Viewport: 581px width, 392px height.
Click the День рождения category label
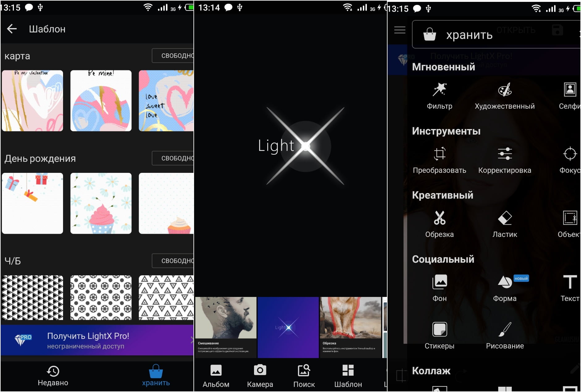pos(40,158)
